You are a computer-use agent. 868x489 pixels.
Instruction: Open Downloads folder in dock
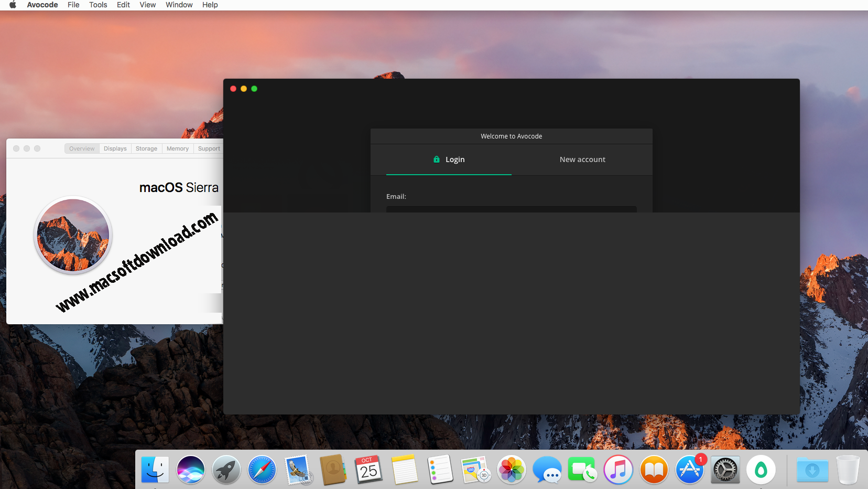click(812, 470)
